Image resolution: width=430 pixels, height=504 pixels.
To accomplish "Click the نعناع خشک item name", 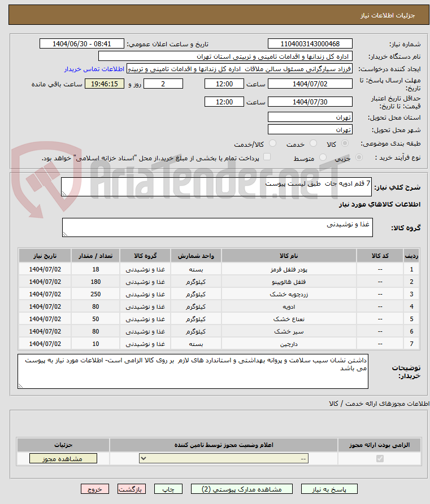I will pos(289,319).
